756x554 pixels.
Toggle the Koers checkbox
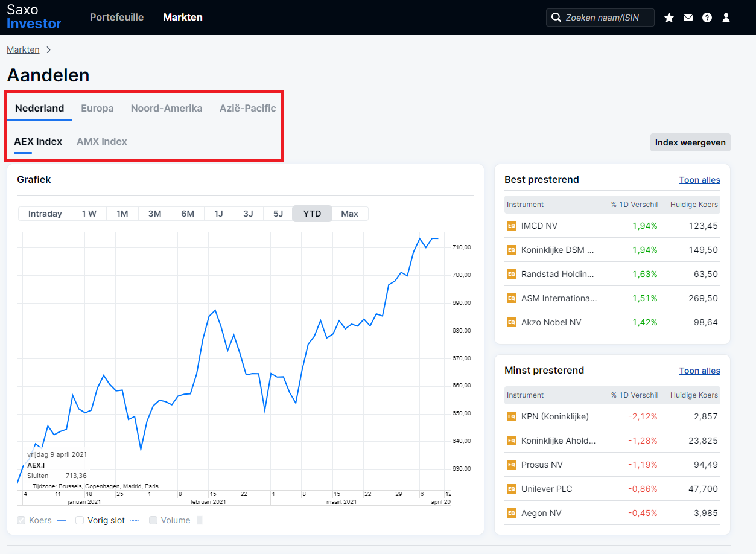[21, 520]
